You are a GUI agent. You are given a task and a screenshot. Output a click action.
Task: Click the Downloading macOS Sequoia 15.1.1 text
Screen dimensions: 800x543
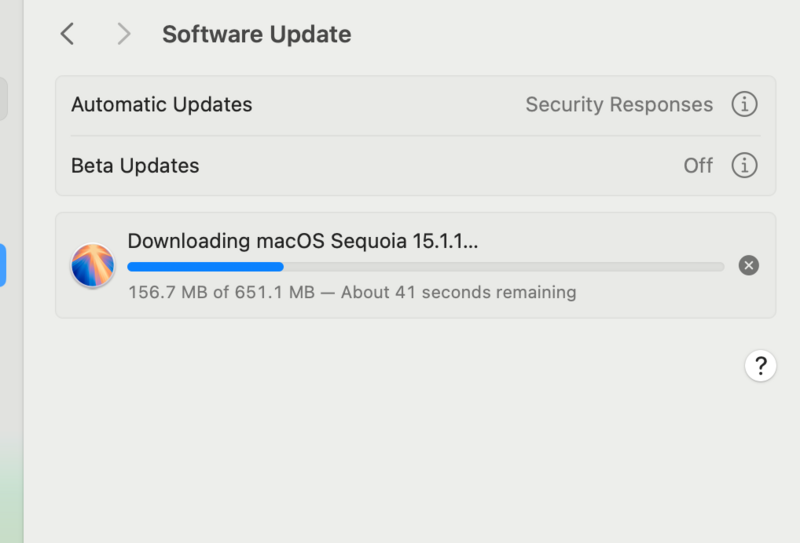303,241
